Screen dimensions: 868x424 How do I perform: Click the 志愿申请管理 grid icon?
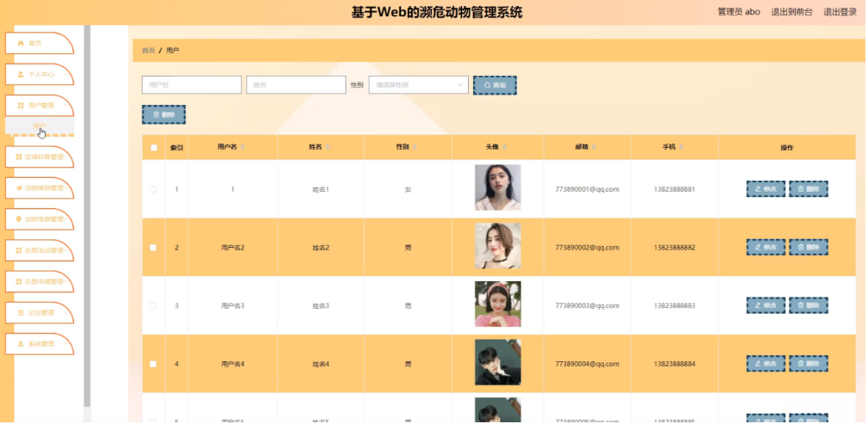[18, 282]
